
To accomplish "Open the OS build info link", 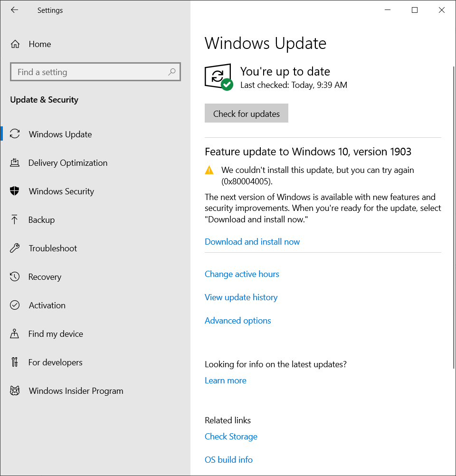I will (228, 459).
